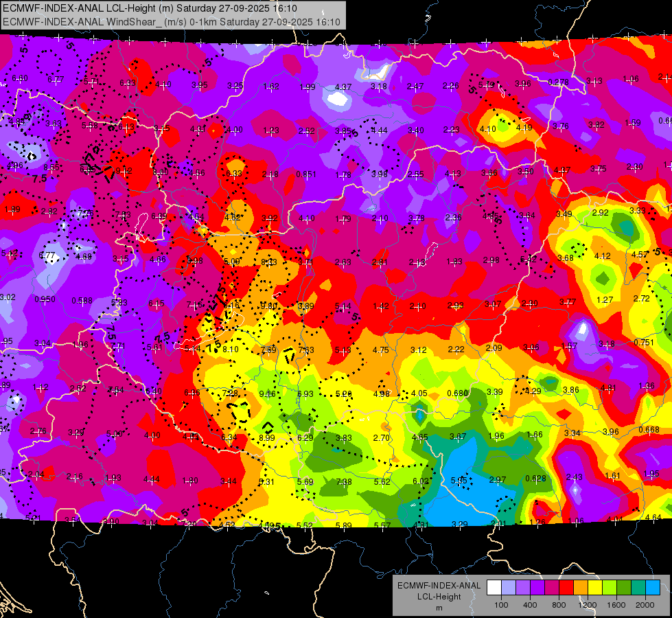Click the WindShear 0-1km title line
The height and width of the screenshot is (618, 672).
pyautogui.click(x=172, y=22)
